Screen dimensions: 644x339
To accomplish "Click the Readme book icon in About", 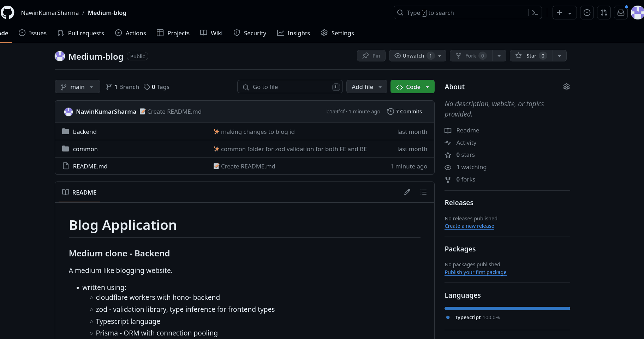I will pyautogui.click(x=448, y=131).
